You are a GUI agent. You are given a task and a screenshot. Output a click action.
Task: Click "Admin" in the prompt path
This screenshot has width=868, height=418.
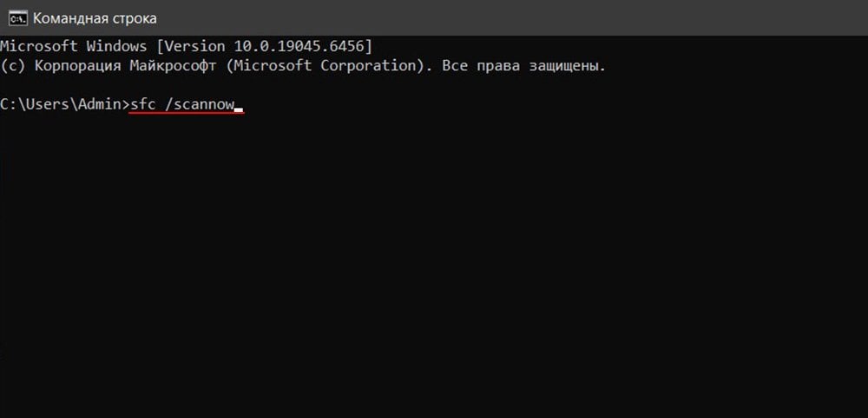click(98, 105)
